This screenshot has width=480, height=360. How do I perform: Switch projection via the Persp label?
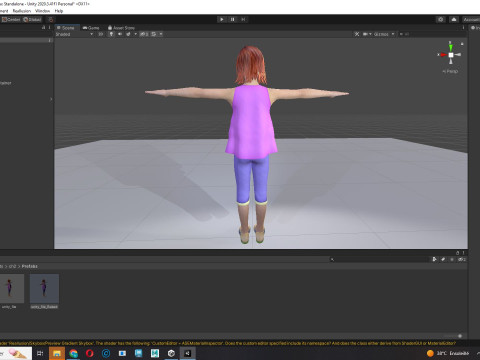coord(450,71)
